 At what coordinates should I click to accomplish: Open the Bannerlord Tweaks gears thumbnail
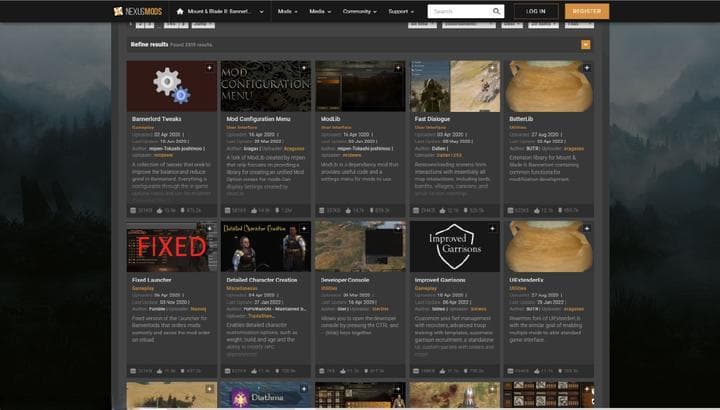172,86
